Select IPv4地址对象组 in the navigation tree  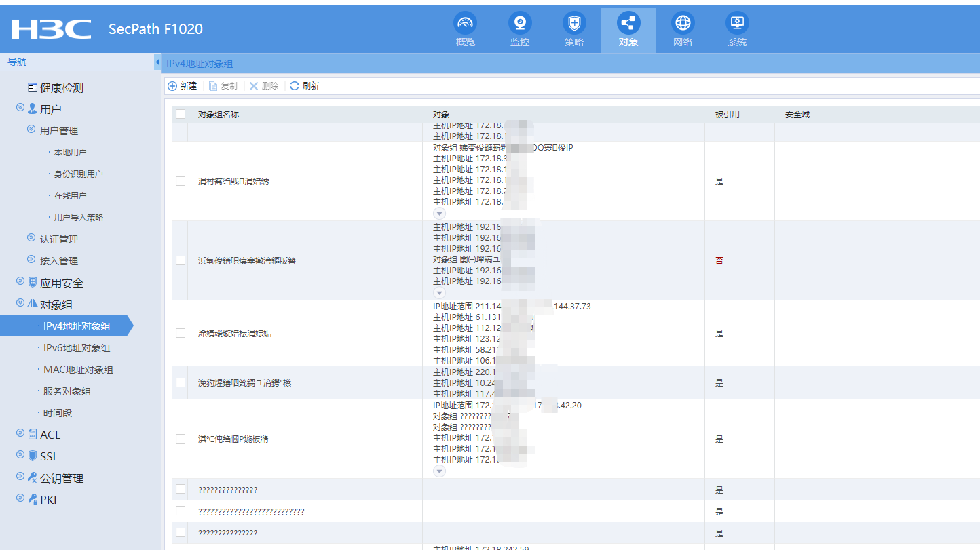coord(77,326)
